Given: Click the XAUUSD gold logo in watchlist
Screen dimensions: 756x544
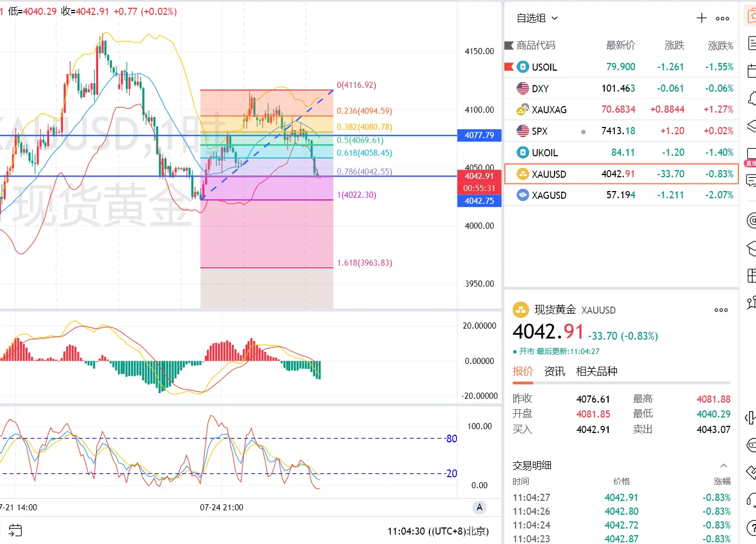Looking at the screenshot, I should pyautogui.click(x=523, y=174).
